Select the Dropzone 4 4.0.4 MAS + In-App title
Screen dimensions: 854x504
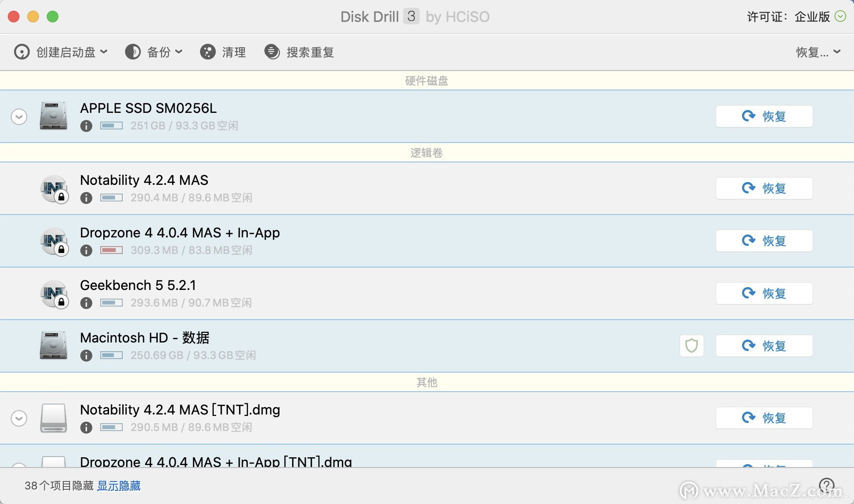point(180,233)
